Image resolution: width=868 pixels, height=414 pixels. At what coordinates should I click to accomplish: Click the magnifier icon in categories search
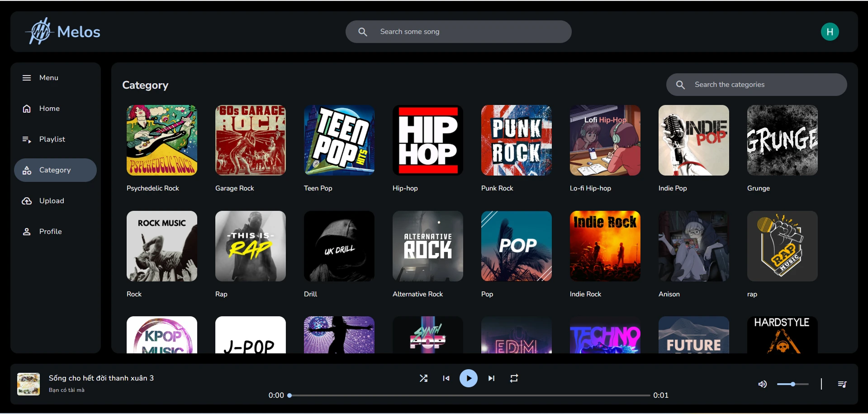coord(680,85)
